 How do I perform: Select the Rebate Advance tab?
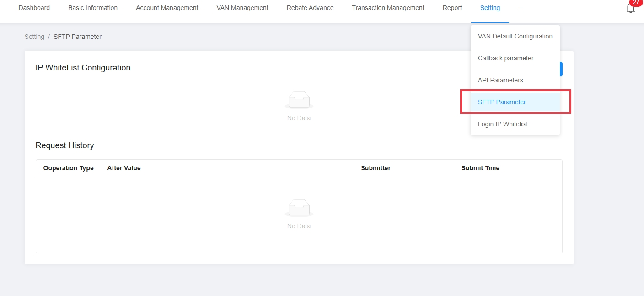pos(310,8)
